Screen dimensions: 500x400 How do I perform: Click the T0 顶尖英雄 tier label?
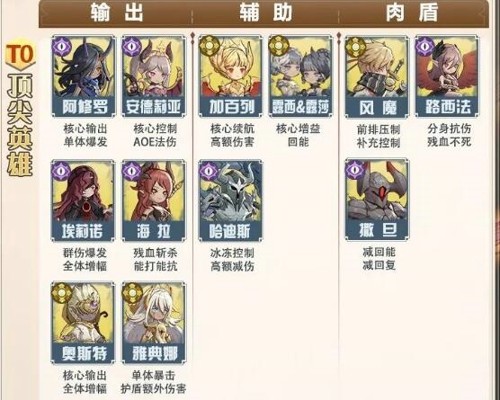click(20, 110)
